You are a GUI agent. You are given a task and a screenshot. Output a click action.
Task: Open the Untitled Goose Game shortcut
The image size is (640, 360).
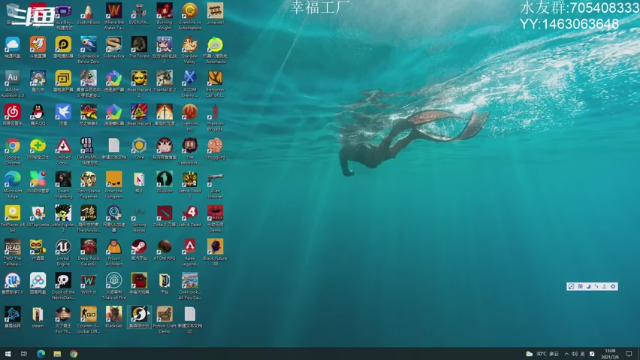(x=63, y=151)
